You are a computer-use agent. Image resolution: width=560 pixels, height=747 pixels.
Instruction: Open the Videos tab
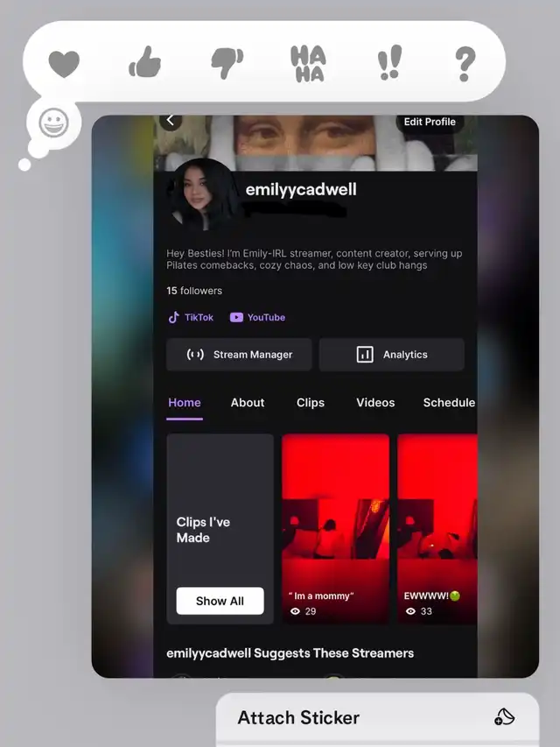tap(375, 403)
